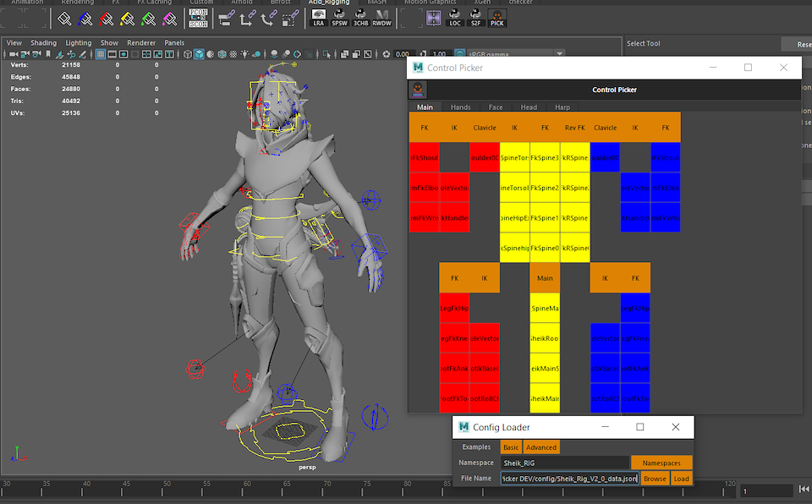Click the LRA shelf icon
This screenshot has width=812, height=504.
point(319,18)
